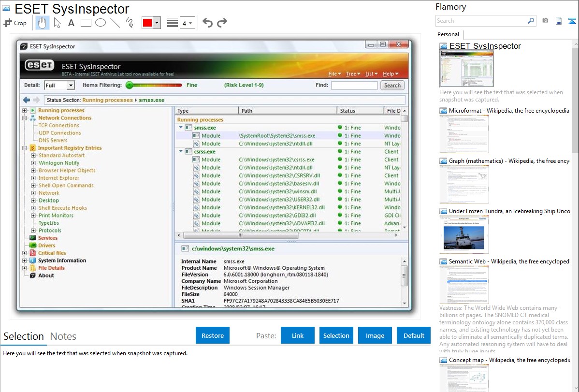The image size is (579, 392).
Task: Open the Help menu in SysInspector
Action: 391,74
